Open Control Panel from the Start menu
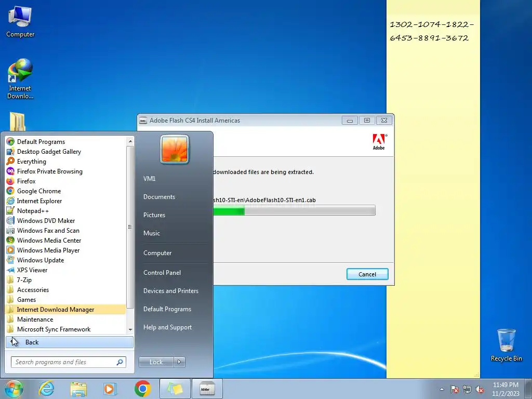 [162, 272]
